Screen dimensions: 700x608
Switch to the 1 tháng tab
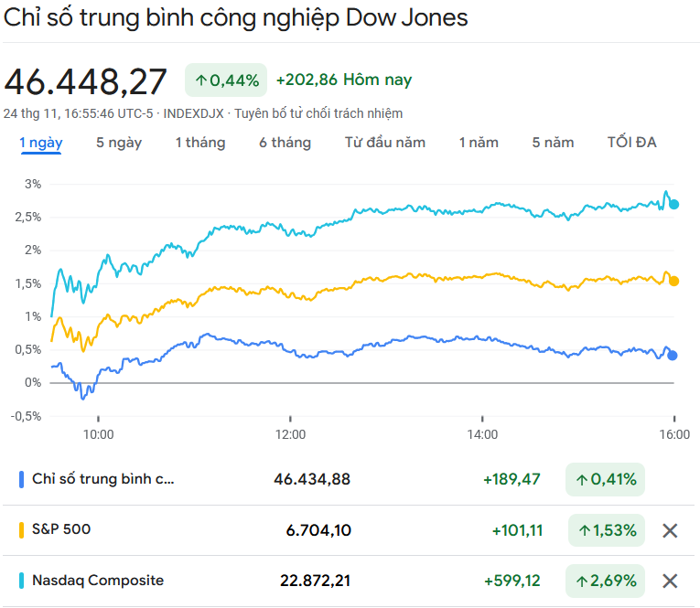pos(200,143)
